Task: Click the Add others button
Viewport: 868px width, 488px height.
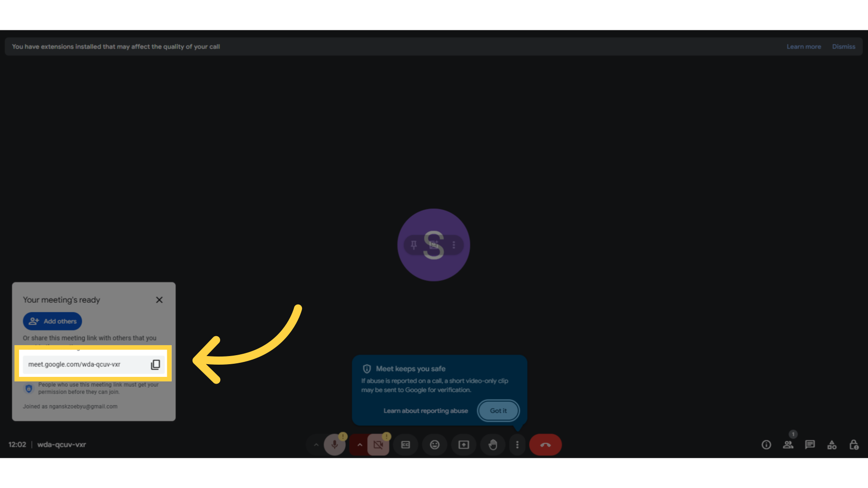Action: (52, 321)
